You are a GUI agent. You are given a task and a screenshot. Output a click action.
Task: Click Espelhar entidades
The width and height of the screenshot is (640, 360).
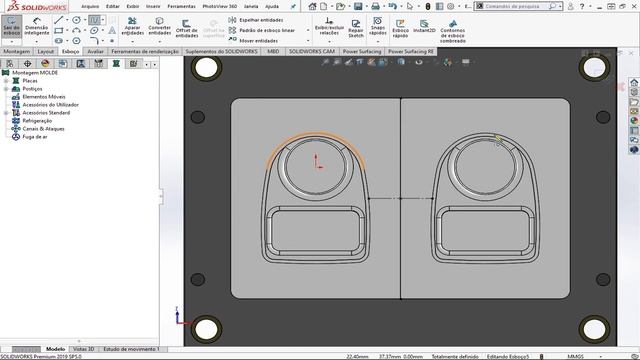(256, 20)
